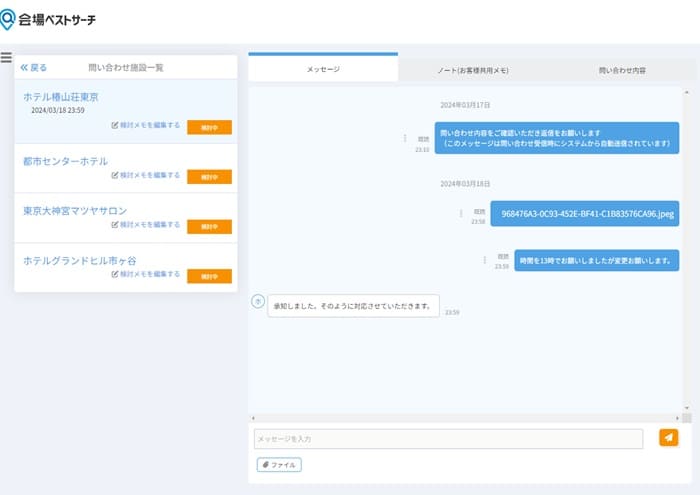Edit memo for ホテルグランドヒル市ヶ谷
Image resolution: width=700 pixels, height=495 pixels.
point(146,274)
